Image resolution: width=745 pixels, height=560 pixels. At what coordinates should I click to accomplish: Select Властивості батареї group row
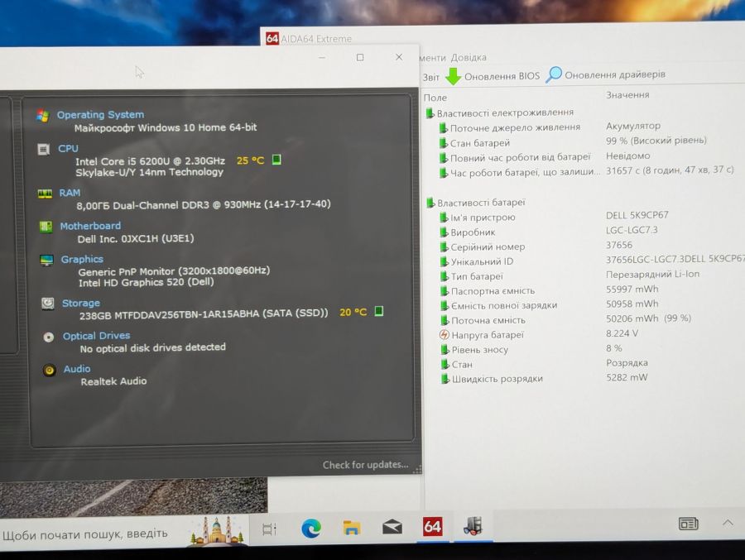point(476,203)
